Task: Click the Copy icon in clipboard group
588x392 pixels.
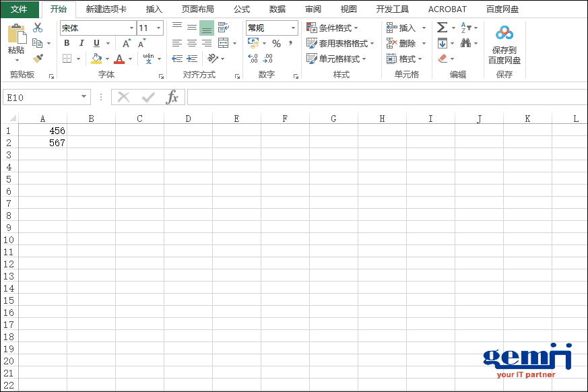Action: pos(38,42)
